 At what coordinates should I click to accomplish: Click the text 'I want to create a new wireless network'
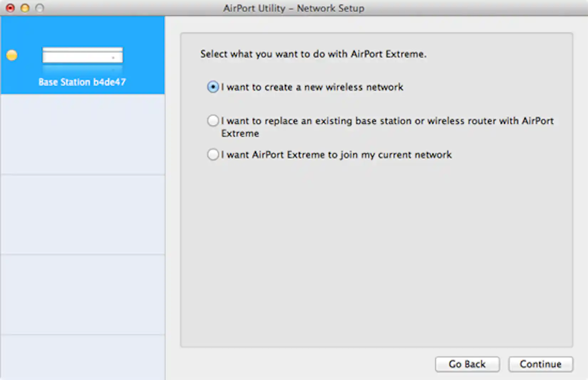312,87
